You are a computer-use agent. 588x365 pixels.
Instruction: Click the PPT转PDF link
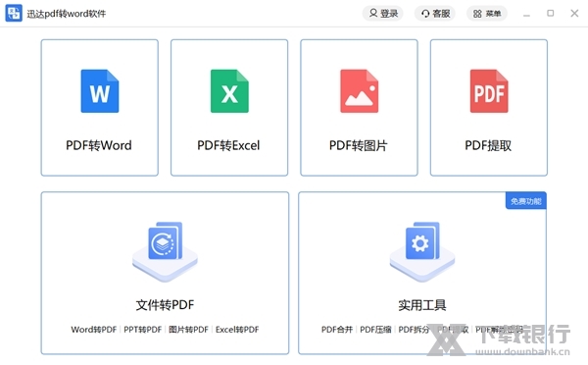[x=142, y=330]
